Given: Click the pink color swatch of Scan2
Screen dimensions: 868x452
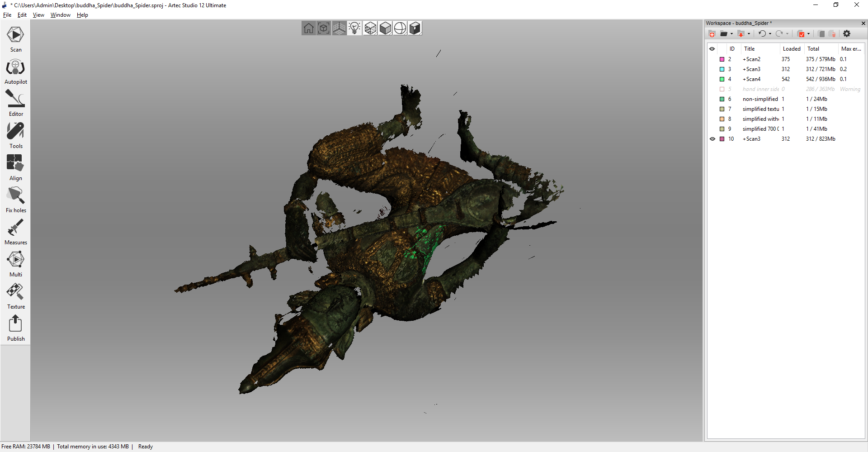Looking at the screenshot, I should click(722, 59).
